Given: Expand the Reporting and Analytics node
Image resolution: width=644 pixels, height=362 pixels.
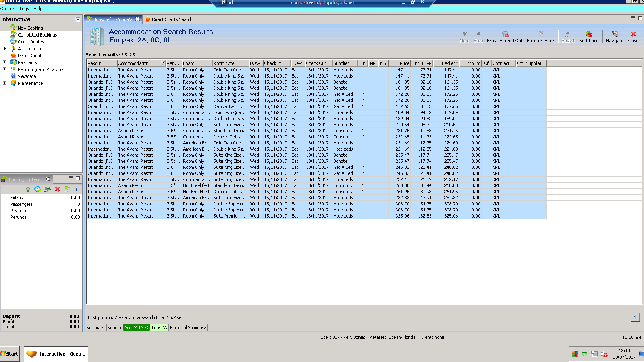Looking at the screenshot, I should (4, 69).
